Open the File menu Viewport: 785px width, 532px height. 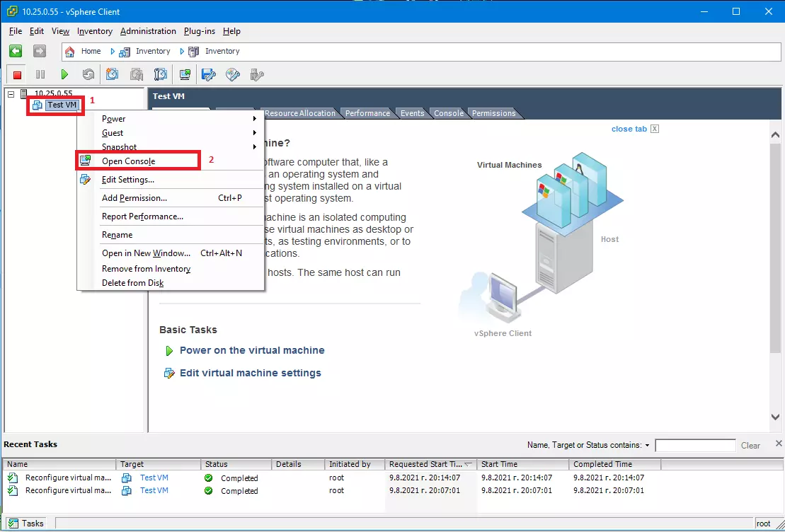[16, 31]
